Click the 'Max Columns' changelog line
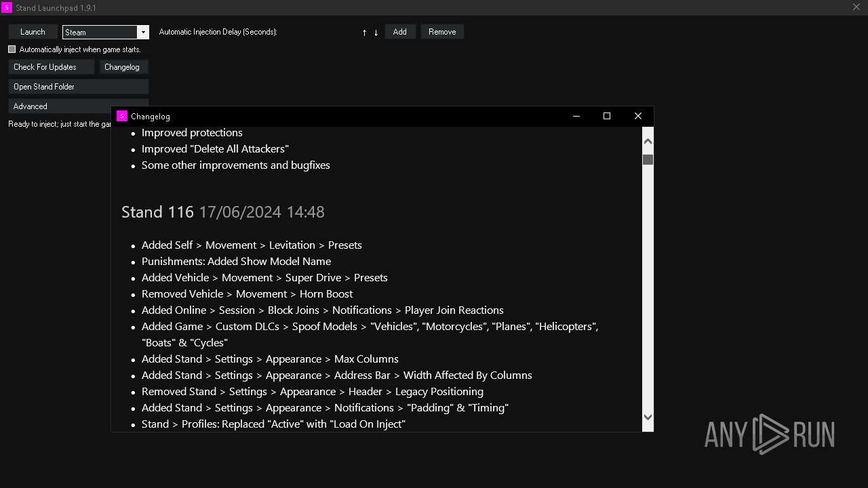The image size is (868, 488). (270, 359)
